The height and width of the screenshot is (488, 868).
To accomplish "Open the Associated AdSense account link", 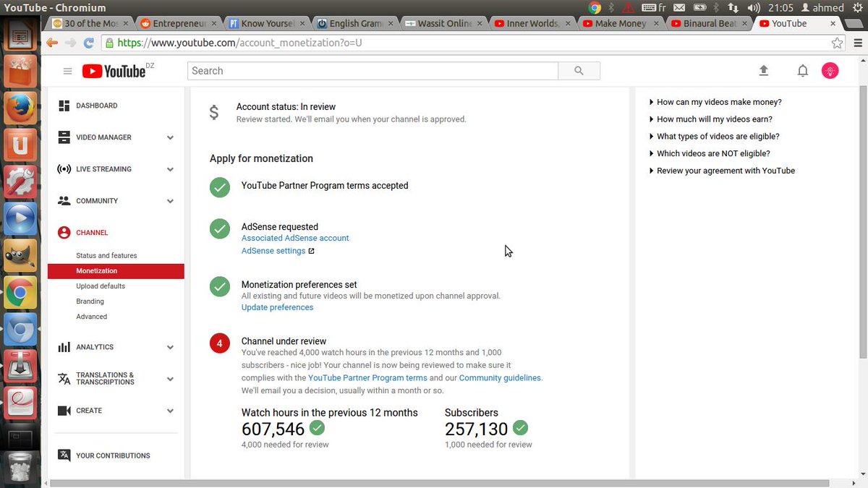I will click(x=295, y=238).
